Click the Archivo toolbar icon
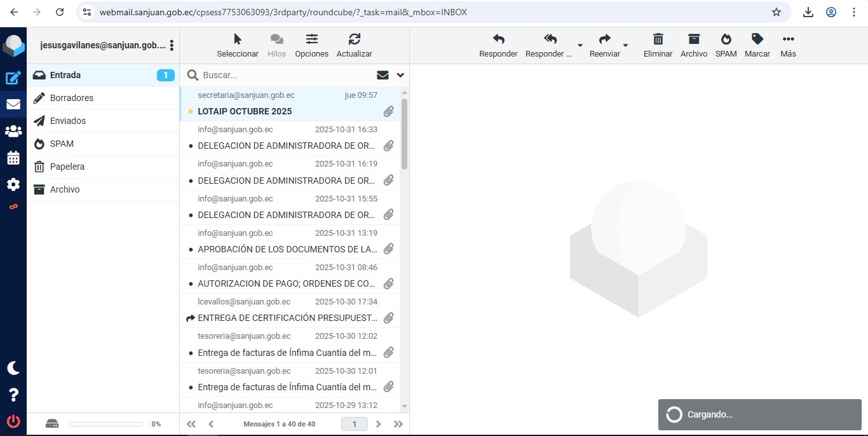This screenshot has height=436, width=868. (x=693, y=45)
